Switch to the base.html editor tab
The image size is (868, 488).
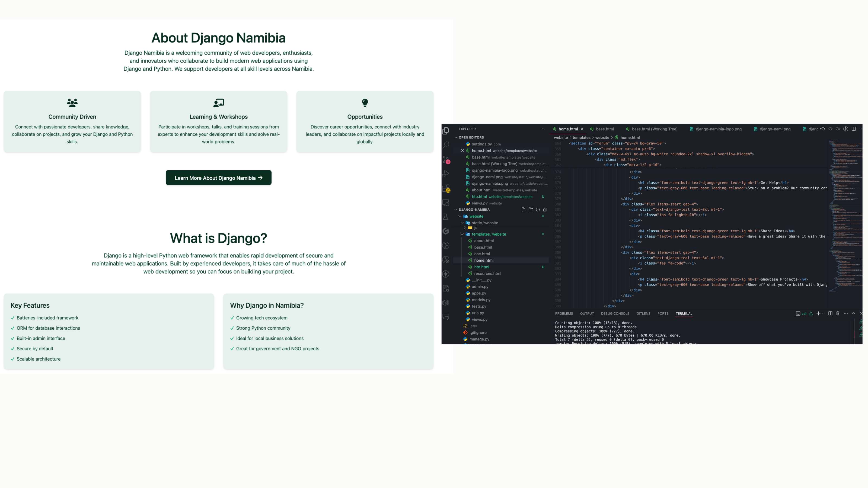coord(605,129)
